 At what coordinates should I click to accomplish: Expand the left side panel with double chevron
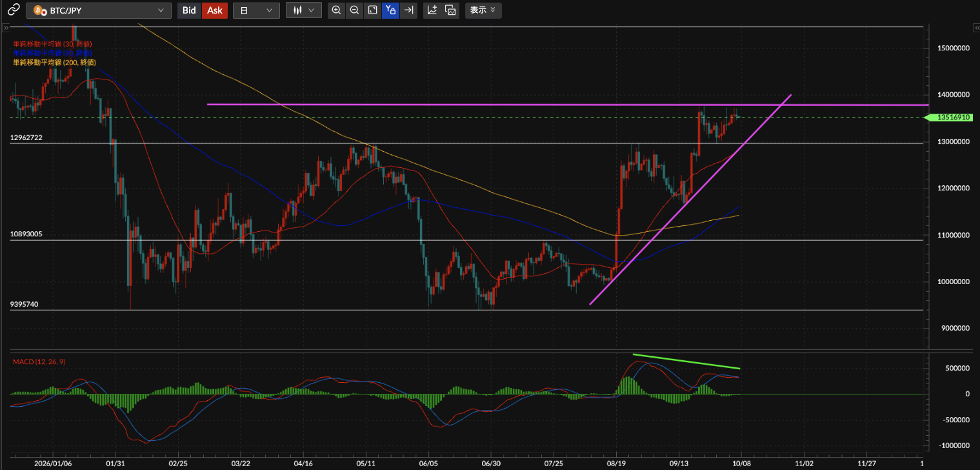pyautogui.click(x=6, y=28)
